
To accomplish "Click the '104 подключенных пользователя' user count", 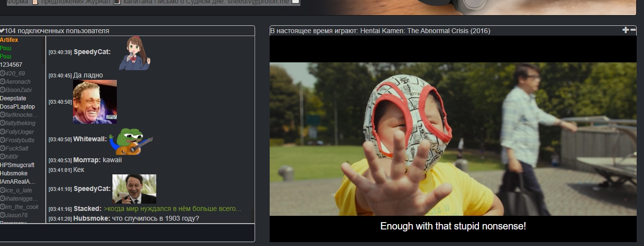I will 57,31.
